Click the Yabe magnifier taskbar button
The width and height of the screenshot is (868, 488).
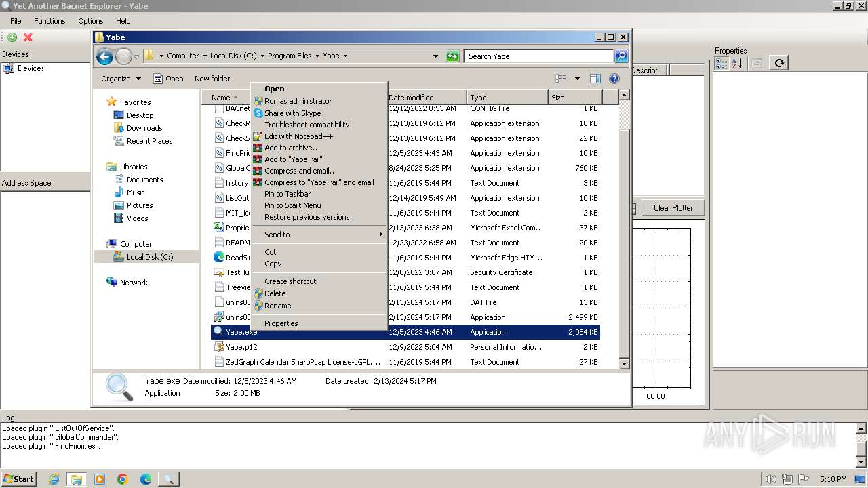pos(169,479)
